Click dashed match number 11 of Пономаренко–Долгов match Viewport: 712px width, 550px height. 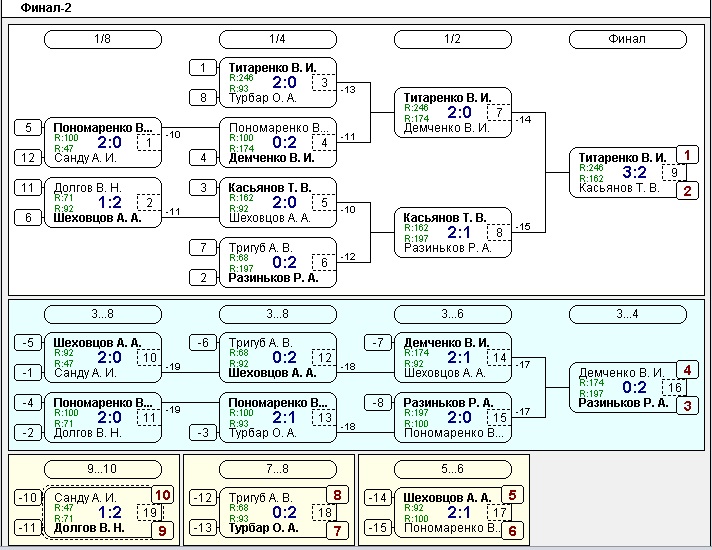point(149,417)
